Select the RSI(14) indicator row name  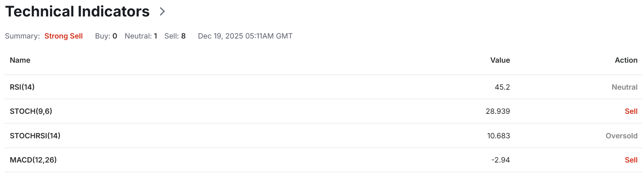(22, 87)
